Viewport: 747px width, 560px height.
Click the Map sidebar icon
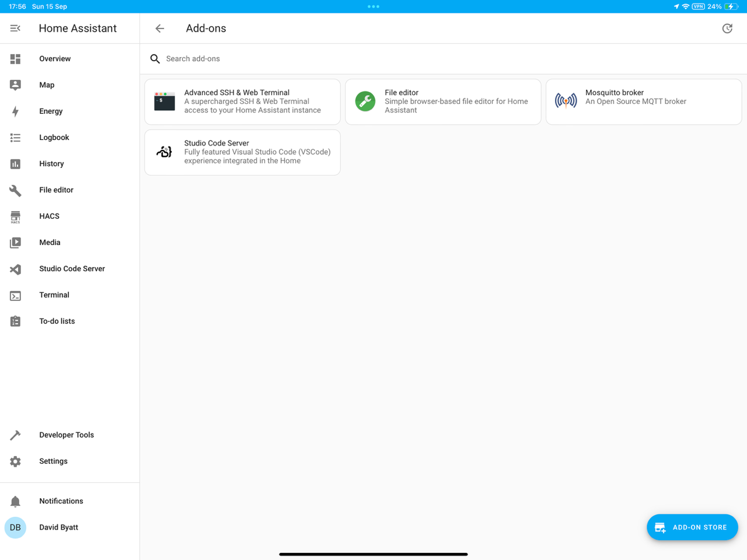point(15,85)
